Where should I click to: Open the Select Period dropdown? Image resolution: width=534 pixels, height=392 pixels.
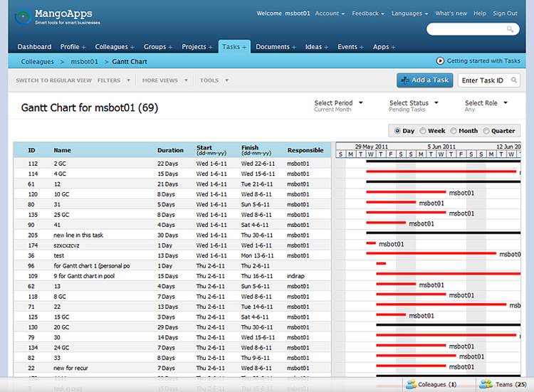(x=338, y=102)
